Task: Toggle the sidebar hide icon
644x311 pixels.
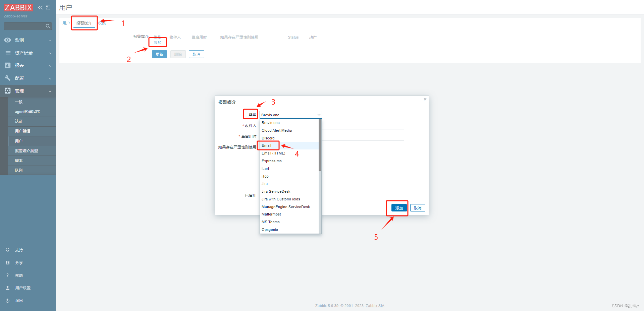Action: point(48,7)
